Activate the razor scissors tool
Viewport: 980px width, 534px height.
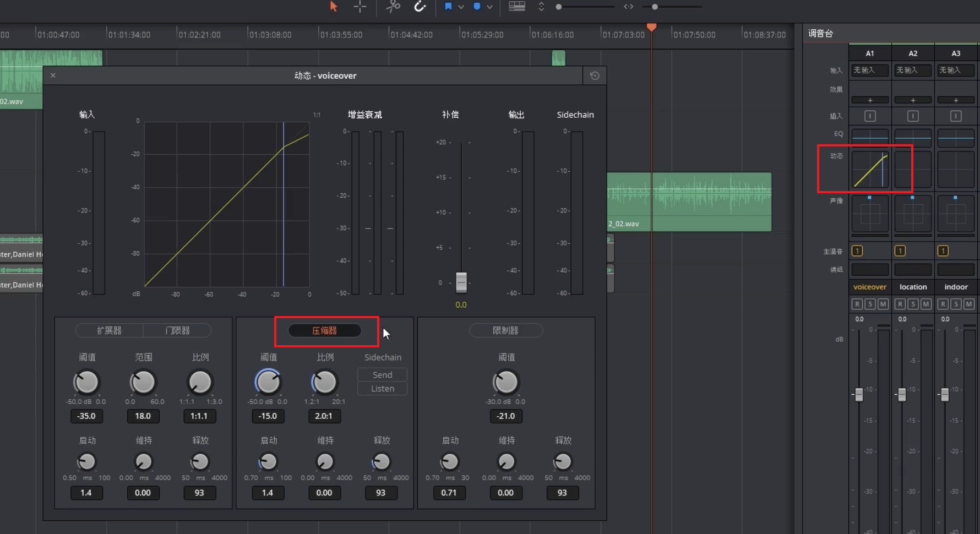pyautogui.click(x=393, y=7)
